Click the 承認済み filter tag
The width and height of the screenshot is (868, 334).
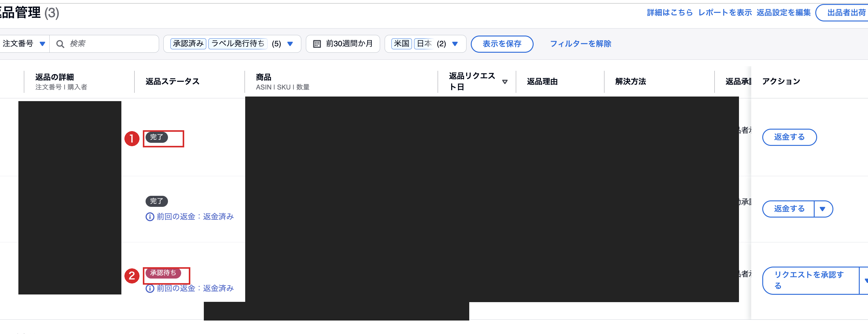click(188, 44)
